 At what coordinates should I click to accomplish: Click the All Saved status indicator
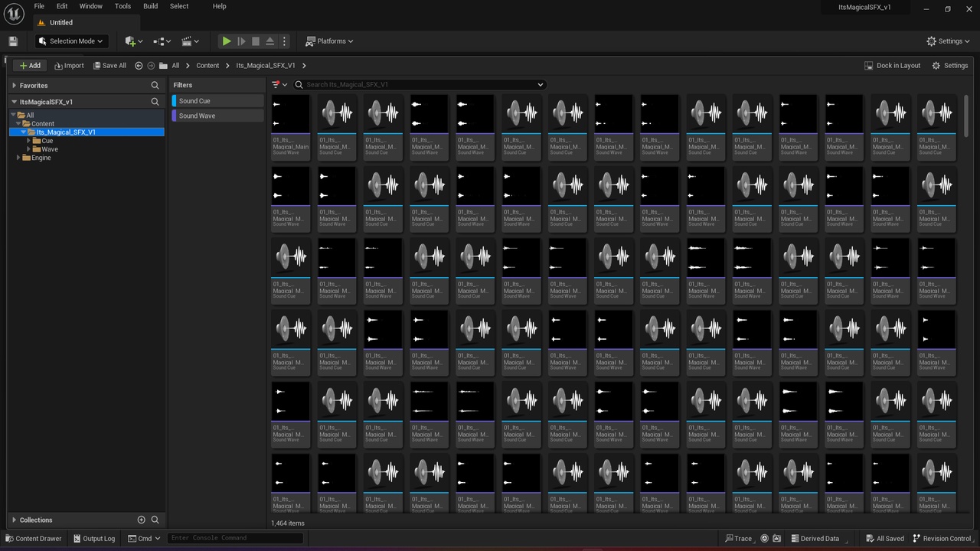pyautogui.click(x=885, y=539)
